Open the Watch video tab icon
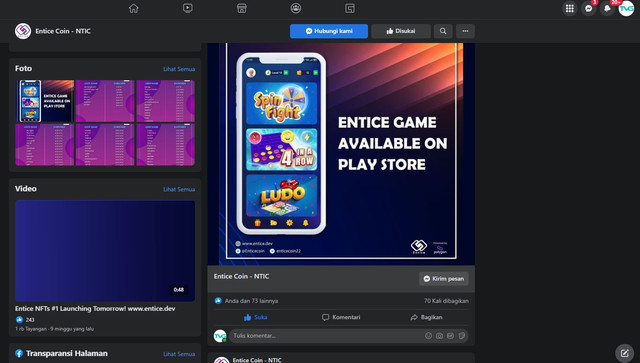 tap(188, 8)
